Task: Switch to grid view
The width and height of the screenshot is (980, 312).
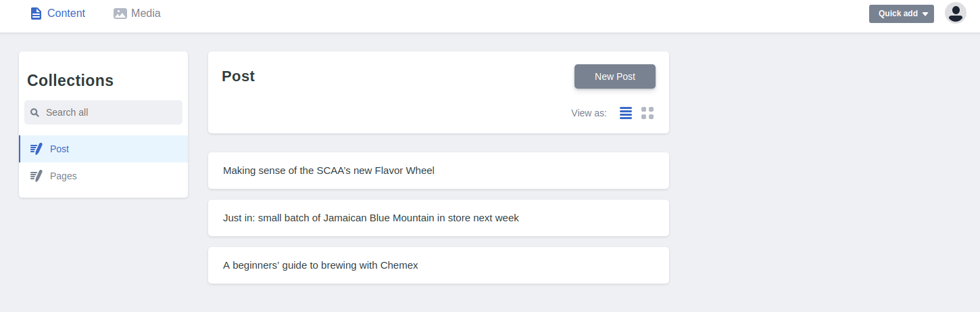Action: click(647, 113)
